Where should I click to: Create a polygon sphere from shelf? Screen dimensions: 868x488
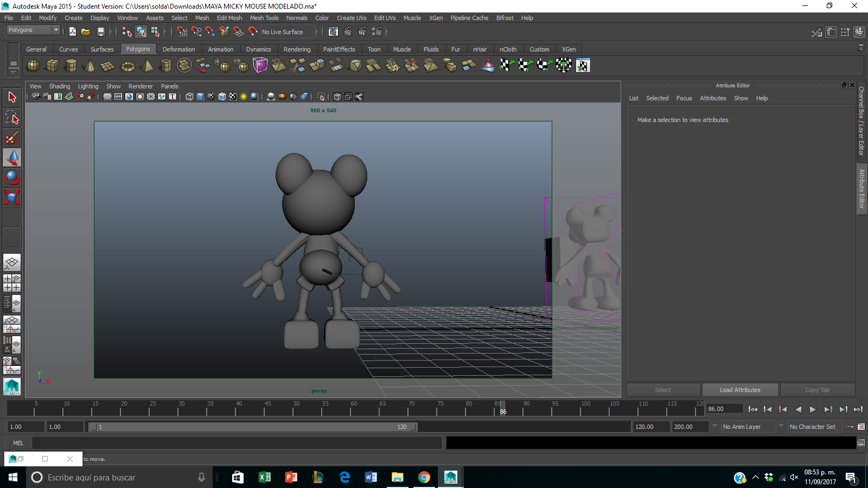tap(33, 66)
